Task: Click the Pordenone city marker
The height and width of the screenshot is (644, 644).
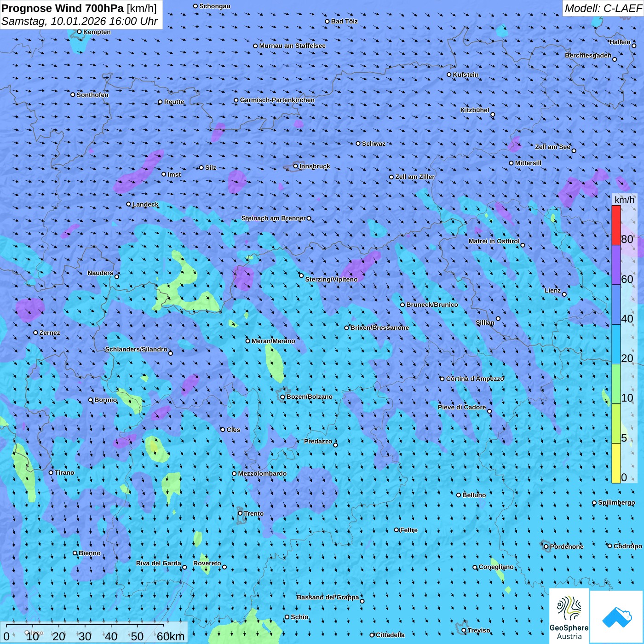Action: [x=546, y=546]
